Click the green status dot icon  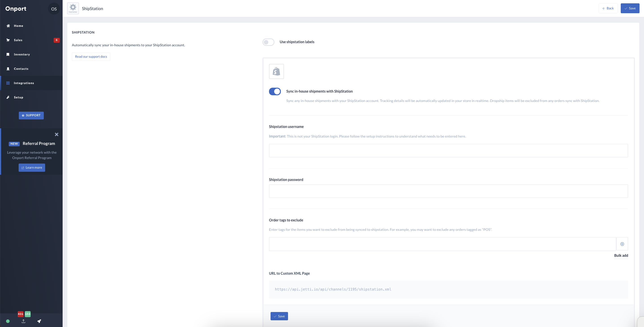[x=8, y=321]
